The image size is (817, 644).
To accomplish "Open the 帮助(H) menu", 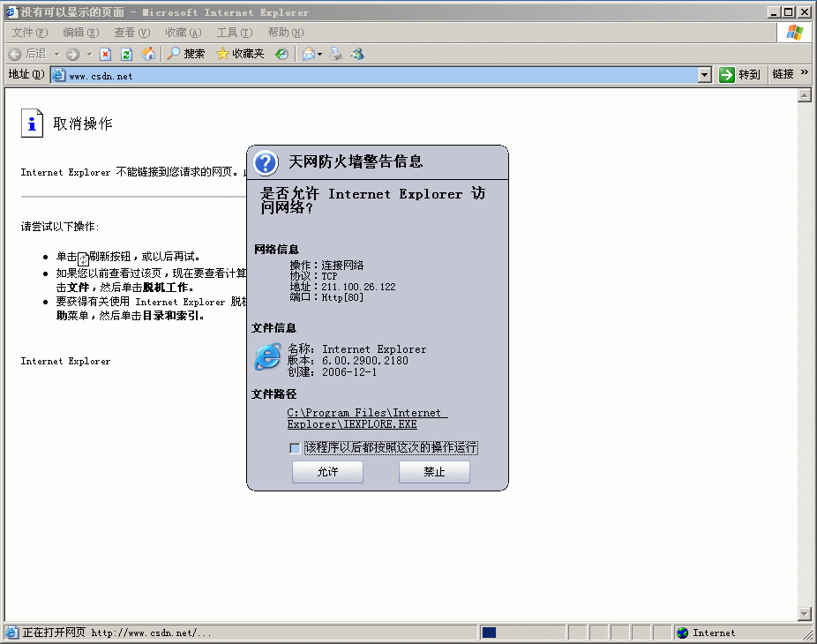I will [286, 33].
